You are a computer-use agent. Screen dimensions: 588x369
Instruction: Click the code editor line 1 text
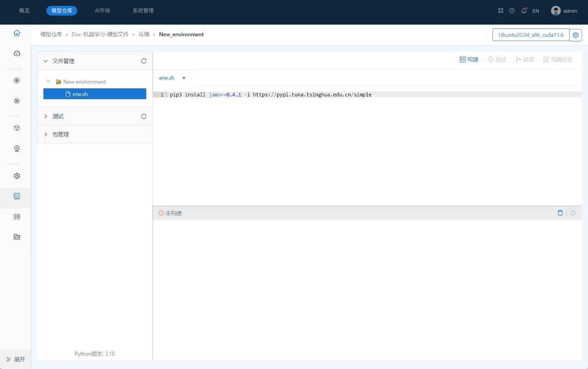pos(270,95)
